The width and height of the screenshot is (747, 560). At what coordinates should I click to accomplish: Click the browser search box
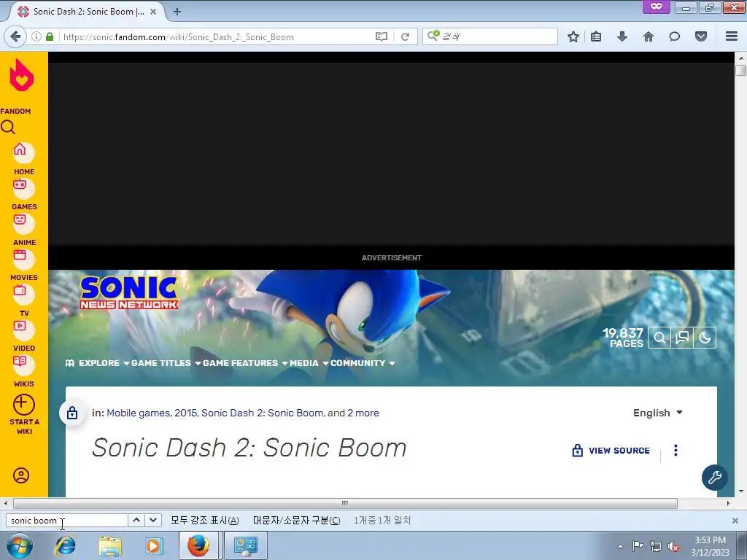tap(489, 36)
